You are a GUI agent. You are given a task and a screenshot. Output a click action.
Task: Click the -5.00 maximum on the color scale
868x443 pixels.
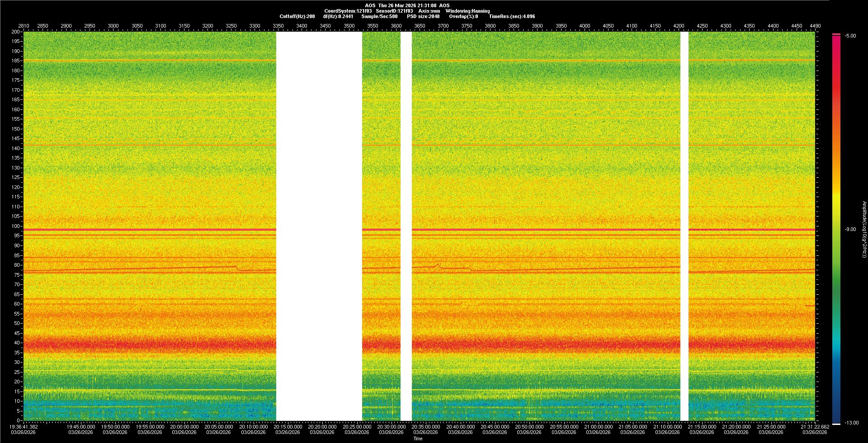click(x=850, y=36)
